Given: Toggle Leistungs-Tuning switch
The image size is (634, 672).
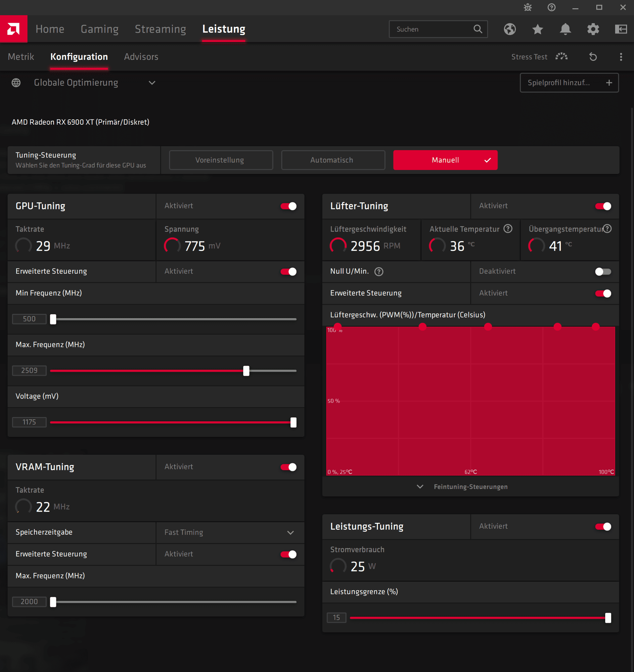Looking at the screenshot, I should [x=603, y=526].
